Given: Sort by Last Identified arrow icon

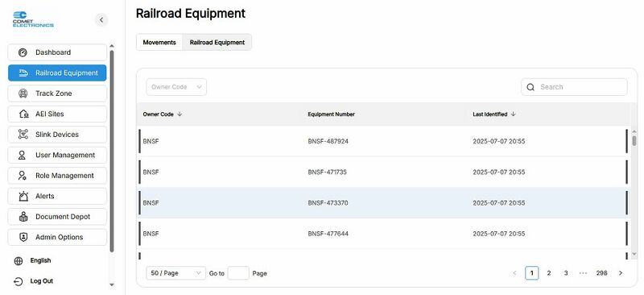Looking at the screenshot, I should click(x=513, y=114).
